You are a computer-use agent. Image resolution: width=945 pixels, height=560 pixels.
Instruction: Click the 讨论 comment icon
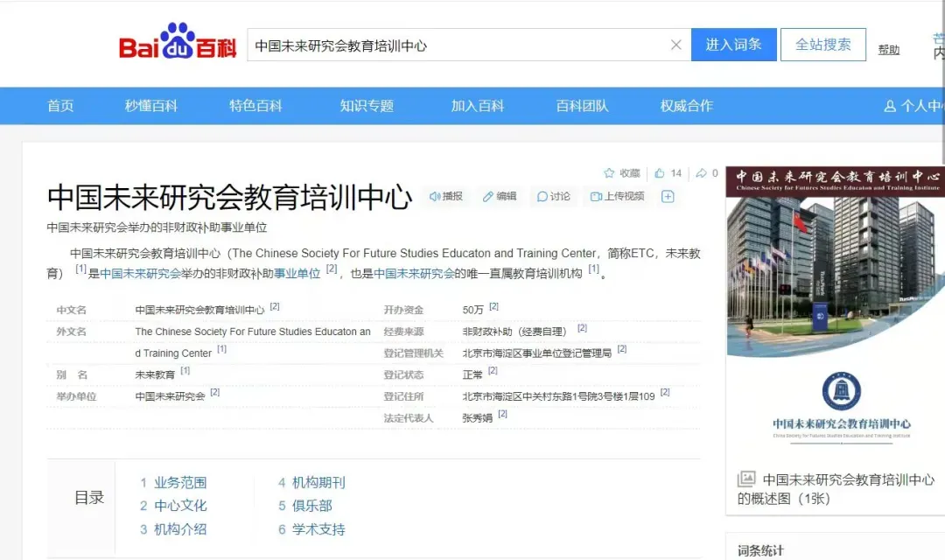542,197
